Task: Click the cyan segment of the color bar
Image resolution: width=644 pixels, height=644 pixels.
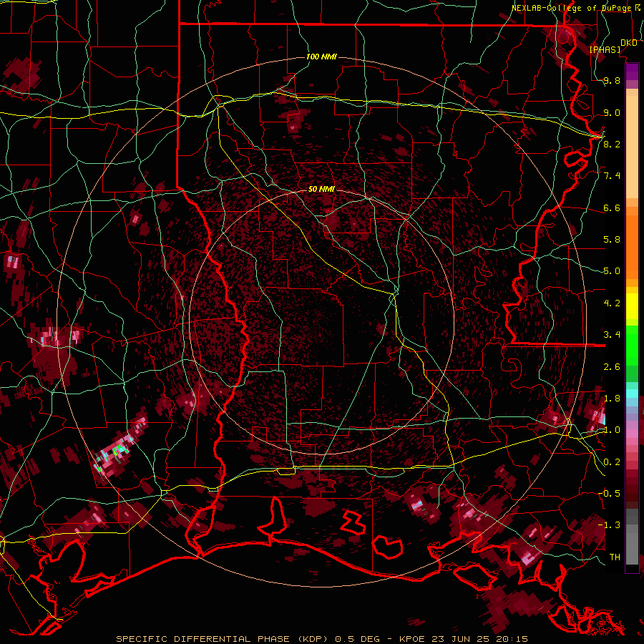Action: click(x=632, y=394)
